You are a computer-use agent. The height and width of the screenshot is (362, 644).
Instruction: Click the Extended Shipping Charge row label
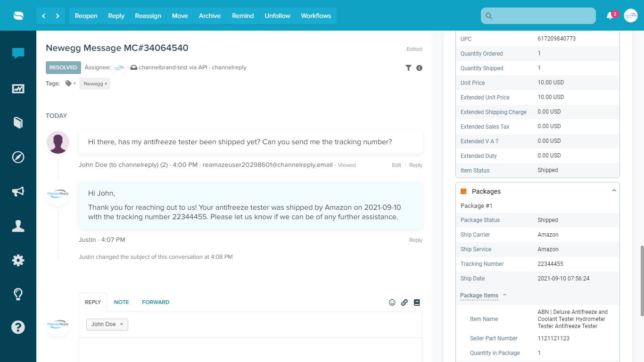click(493, 112)
